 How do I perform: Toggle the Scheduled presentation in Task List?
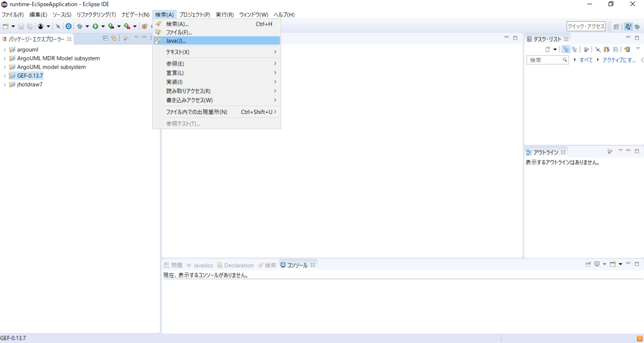[575, 49]
